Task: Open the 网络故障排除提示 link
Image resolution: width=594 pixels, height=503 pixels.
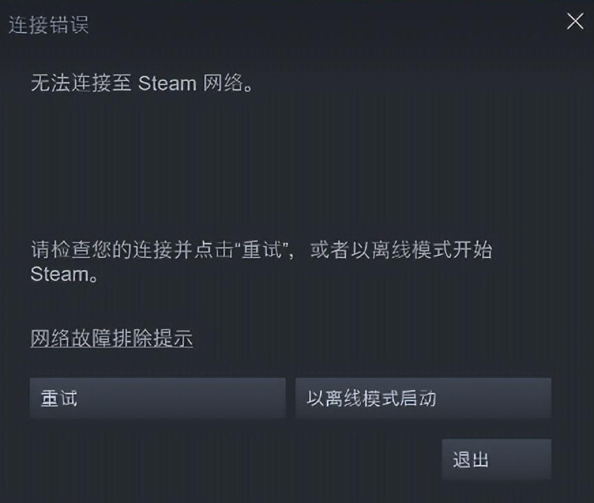Action: (x=111, y=338)
